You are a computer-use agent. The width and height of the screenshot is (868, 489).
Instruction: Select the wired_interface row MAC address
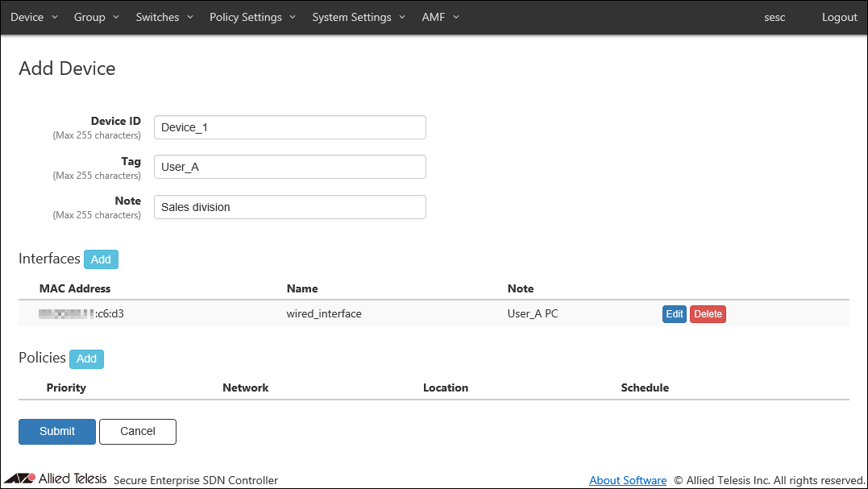[82, 313]
